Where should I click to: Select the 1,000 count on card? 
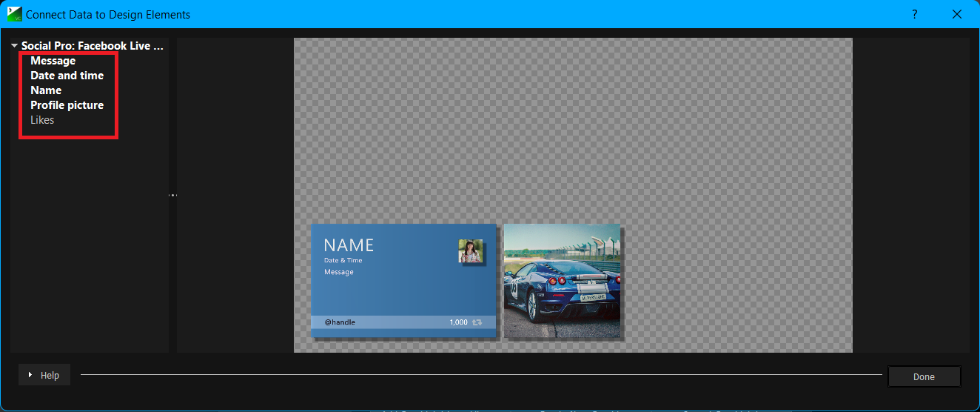coord(458,322)
